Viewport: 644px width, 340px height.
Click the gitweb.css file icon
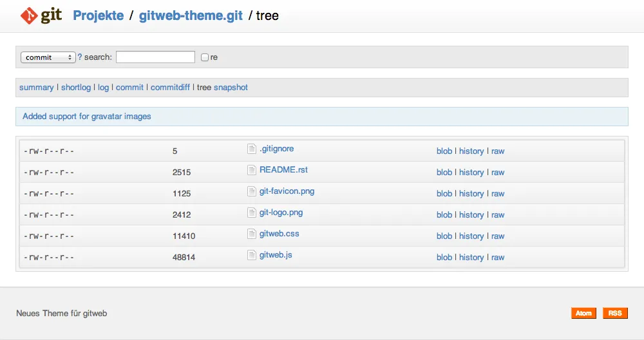coord(252,234)
